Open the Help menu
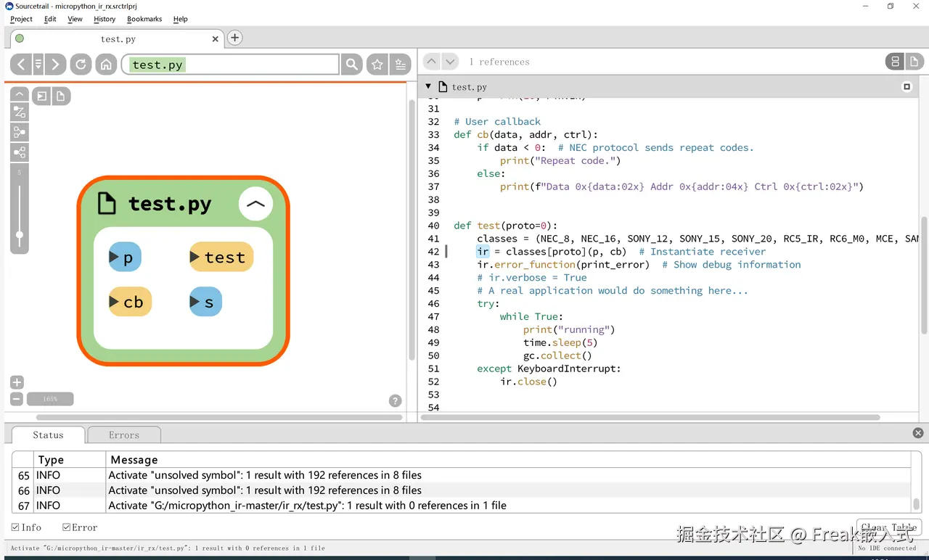 pyautogui.click(x=181, y=19)
